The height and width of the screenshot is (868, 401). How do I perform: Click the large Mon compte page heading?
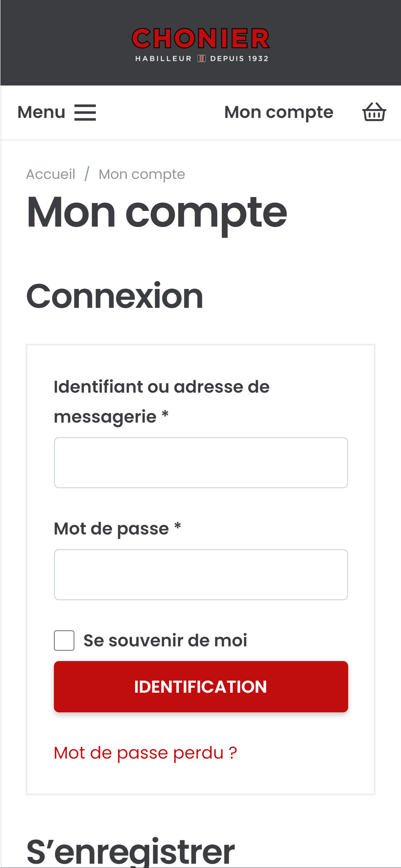157,213
